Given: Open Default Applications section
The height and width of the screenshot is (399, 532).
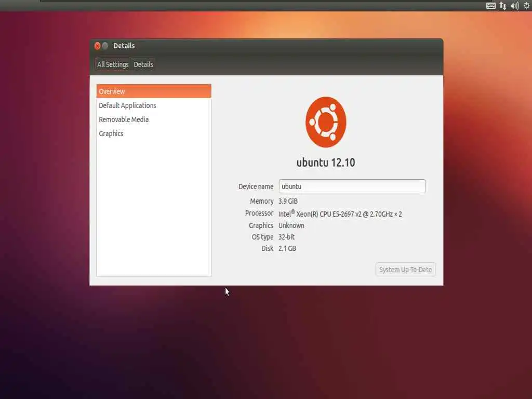Looking at the screenshot, I should click(x=154, y=105).
